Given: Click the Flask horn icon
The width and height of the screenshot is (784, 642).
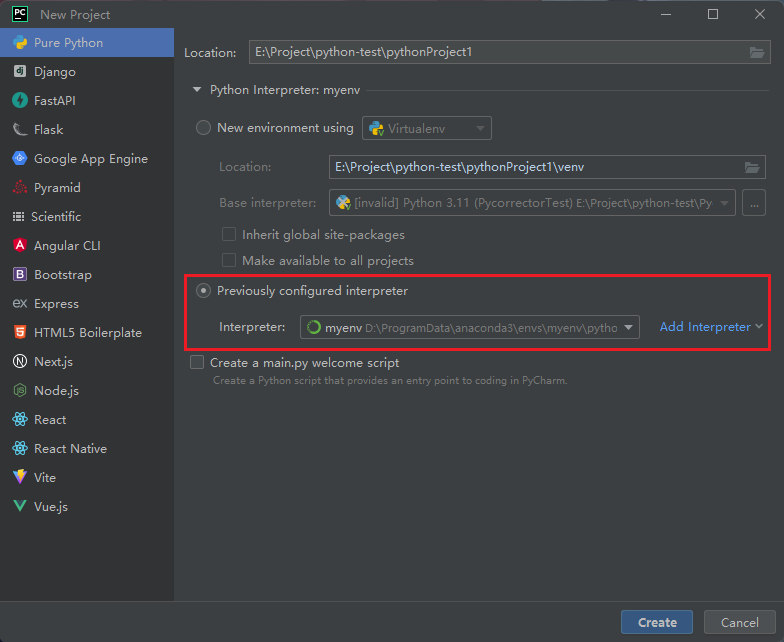Looking at the screenshot, I should pyautogui.click(x=20, y=130).
